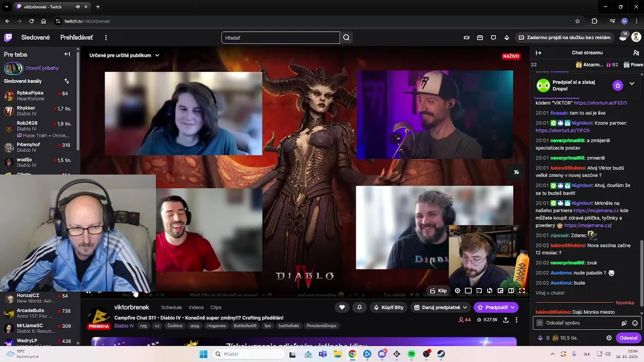
Task: Open player settings gear
Action: 457,291
